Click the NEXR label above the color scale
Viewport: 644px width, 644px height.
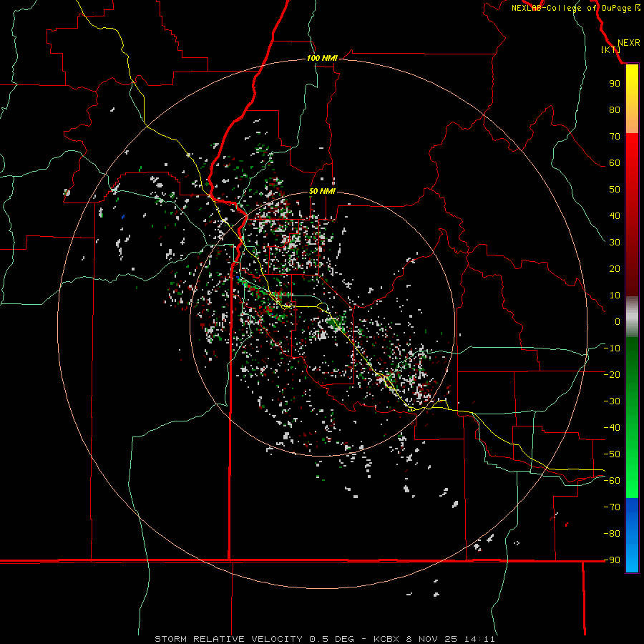click(x=629, y=43)
